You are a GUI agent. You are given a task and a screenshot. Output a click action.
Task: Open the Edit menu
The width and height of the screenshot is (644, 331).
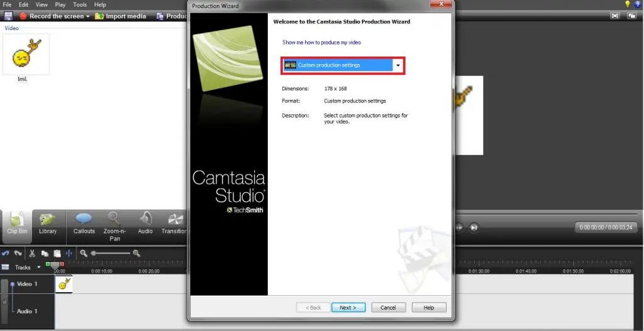click(x=23, y=4)
